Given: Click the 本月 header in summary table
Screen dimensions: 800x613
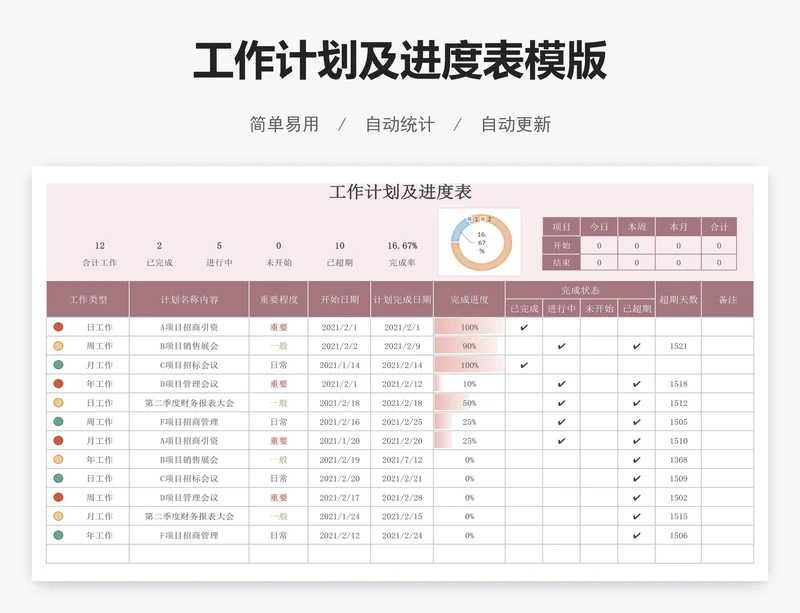Looking at the screenshot, I should tap(678, 227).
